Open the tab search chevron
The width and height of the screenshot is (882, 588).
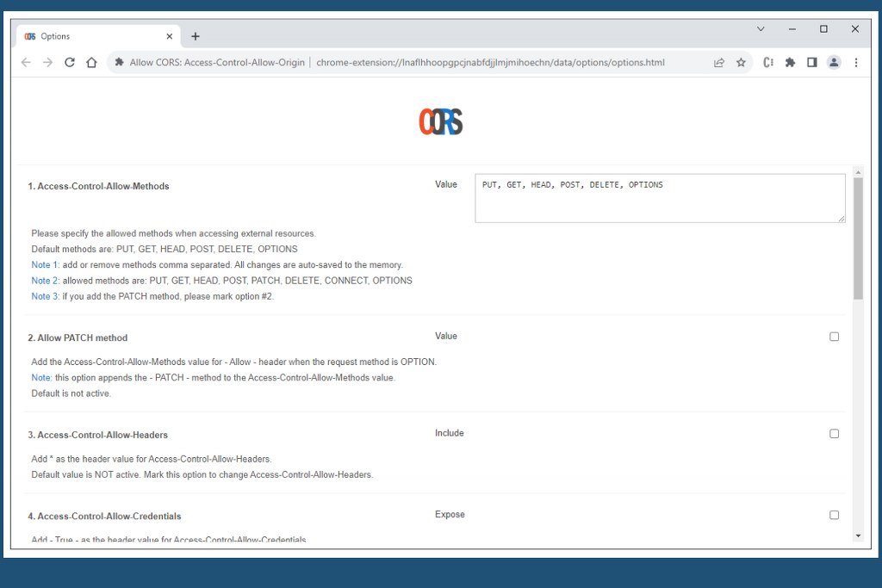coord(761,28)
